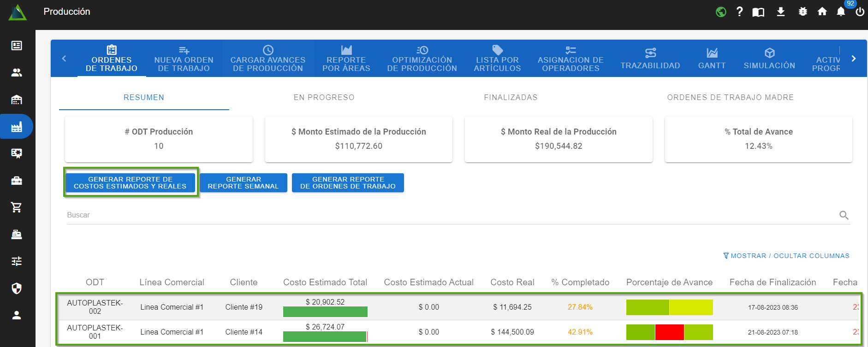Open the Gantt module tab
Image resolution: width=868 pixels, height=347 pixels.
(712, 59)
